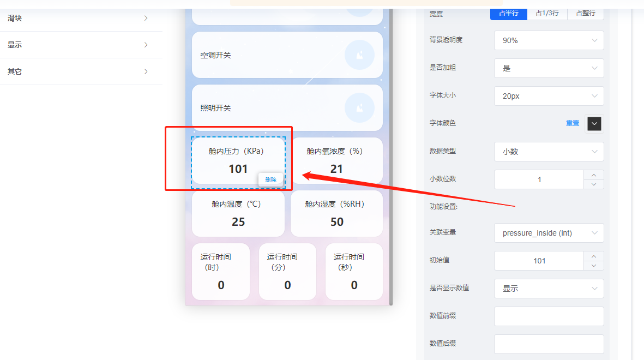Click the 重置 link beside 字体颜色
644x360 pixels.
(x=572, y=123)
